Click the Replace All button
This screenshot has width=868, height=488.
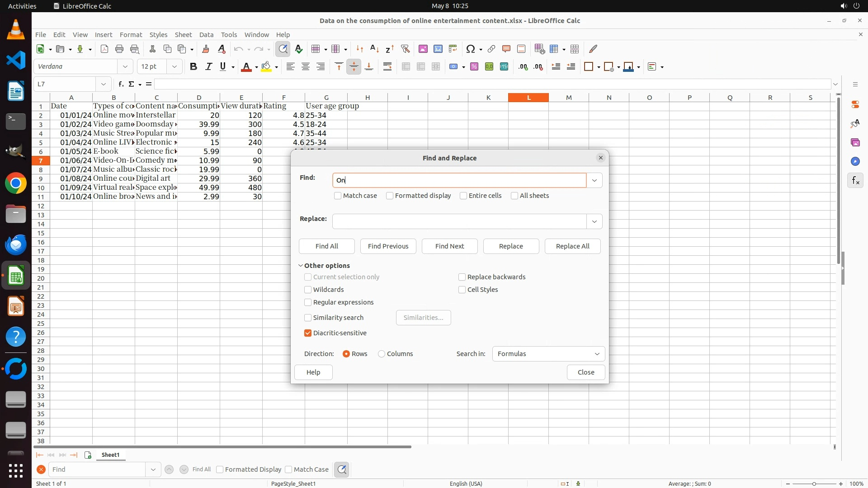(x=572, y=246)
